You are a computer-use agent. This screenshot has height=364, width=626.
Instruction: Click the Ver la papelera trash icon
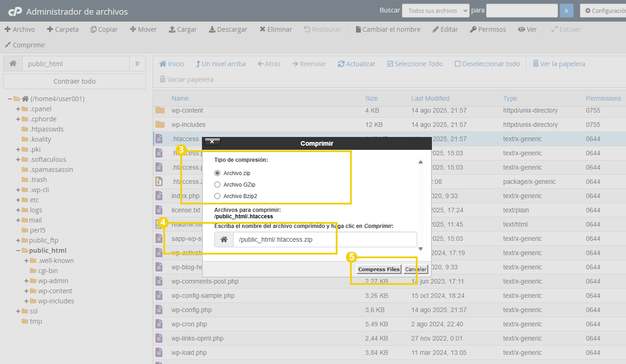558,63
